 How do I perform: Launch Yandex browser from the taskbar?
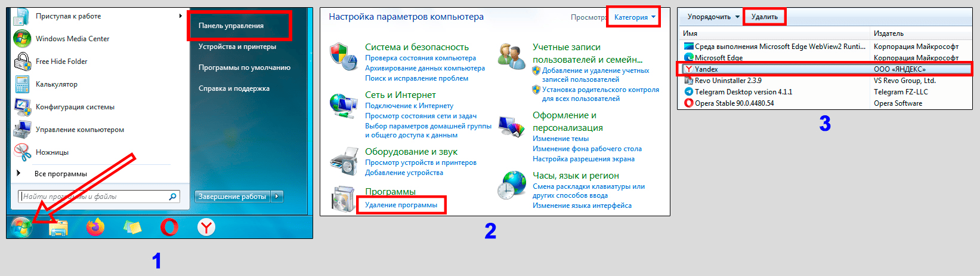point(206,227)
